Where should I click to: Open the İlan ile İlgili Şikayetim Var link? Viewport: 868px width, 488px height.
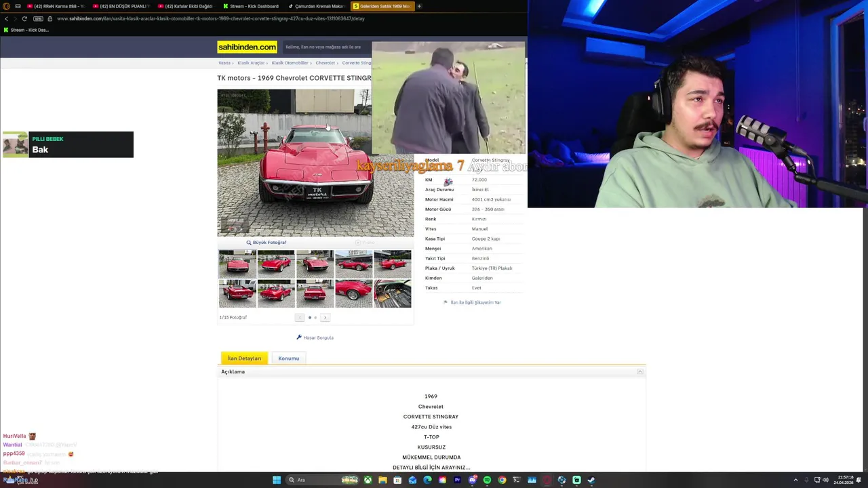[475, 302]
